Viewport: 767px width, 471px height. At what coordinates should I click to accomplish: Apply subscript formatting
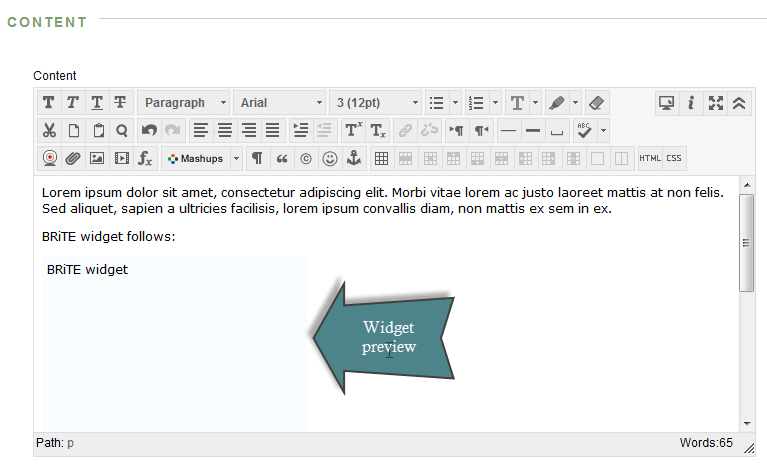click(x=378, y=131)
